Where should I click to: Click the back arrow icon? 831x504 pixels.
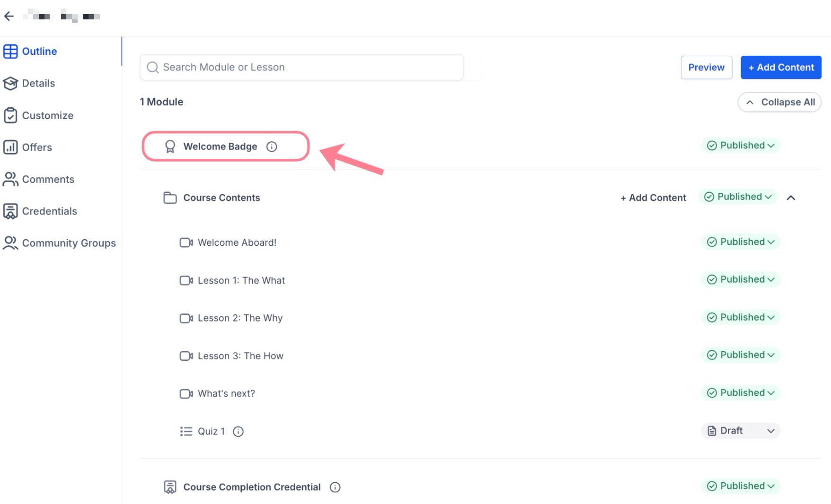pyautogui.click(x=9, y=17)
